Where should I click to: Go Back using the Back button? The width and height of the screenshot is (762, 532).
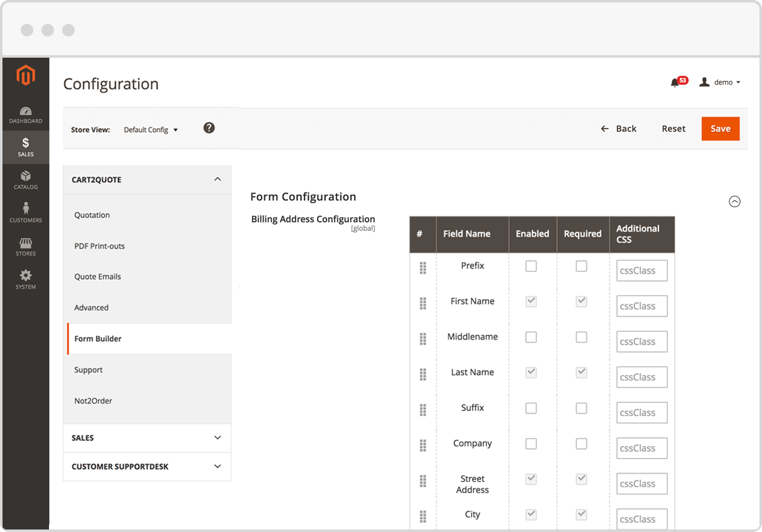pyautogui.click(x=618, y=129)
